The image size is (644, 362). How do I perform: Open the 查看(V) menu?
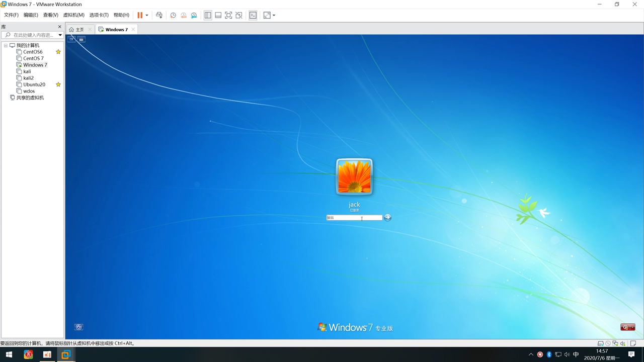tap(50, 15)
